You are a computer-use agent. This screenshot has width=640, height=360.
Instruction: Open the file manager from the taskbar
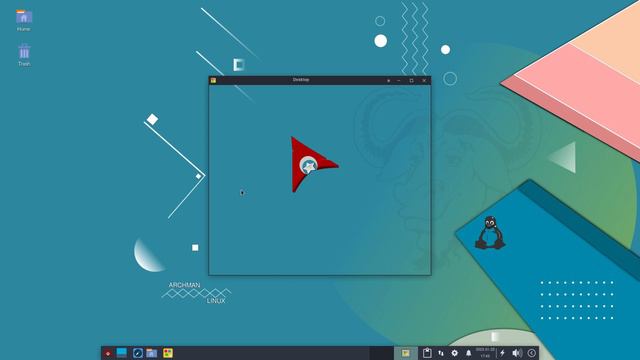(x=152, y=353)
